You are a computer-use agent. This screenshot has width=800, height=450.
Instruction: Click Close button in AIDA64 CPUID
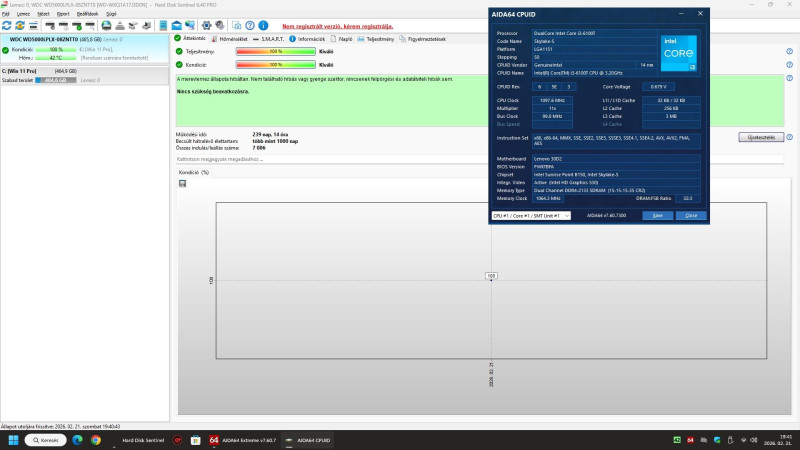[691, 216]
